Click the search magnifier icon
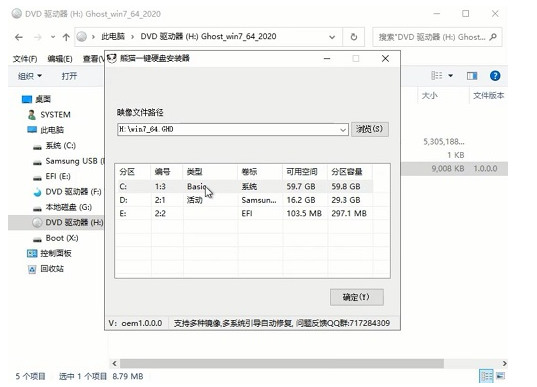Screen dimensions: 537x387 [493, 37]
